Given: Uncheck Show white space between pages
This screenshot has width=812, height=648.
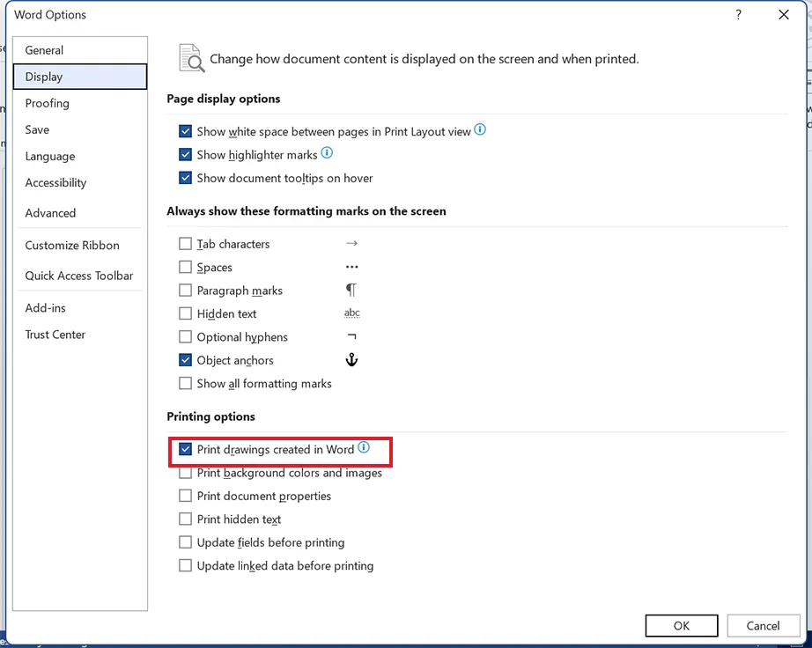Looking at the screenshot, I should (x=185, y=131).
